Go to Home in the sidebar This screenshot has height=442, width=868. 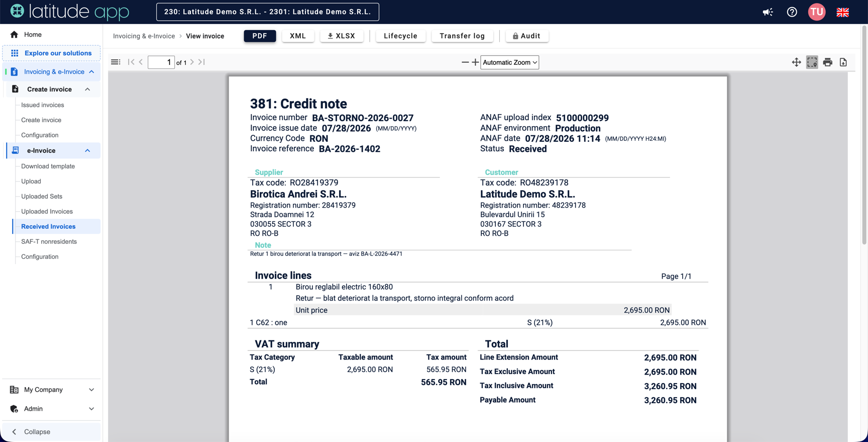(x=51, y=35)
